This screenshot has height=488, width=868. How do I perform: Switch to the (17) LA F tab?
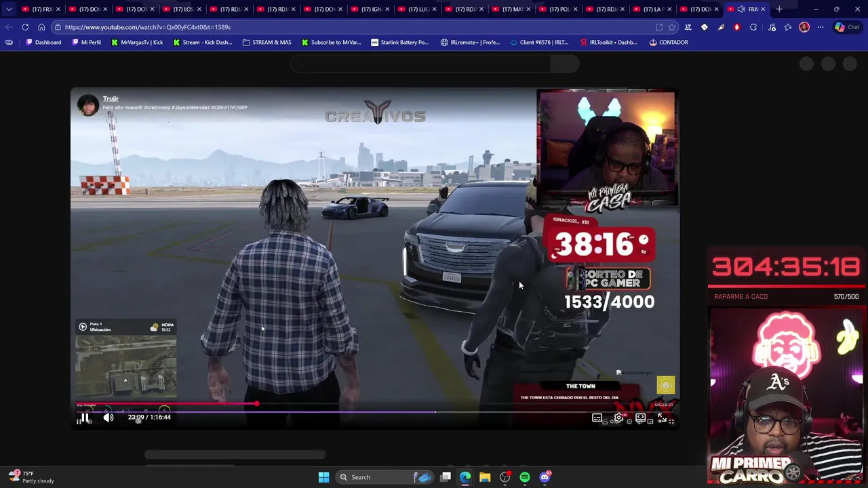pyautogui.click(x=653, y=9)
